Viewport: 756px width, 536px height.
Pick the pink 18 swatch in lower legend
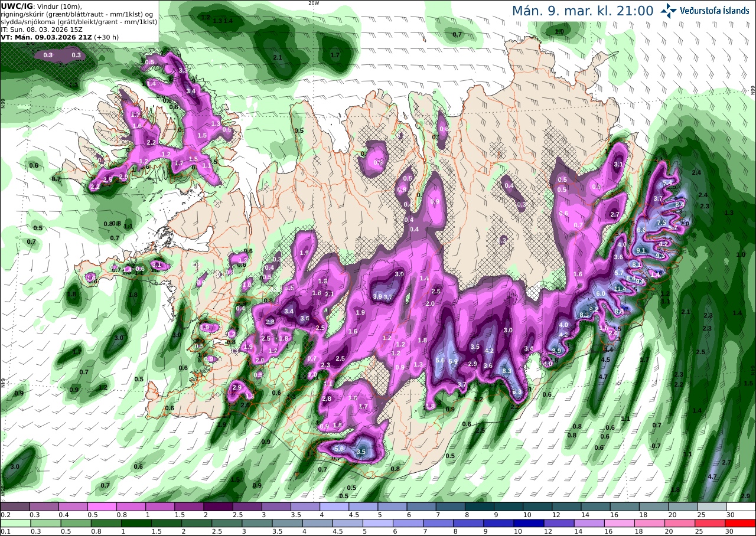pyautogui.click(x=650, y=523)
